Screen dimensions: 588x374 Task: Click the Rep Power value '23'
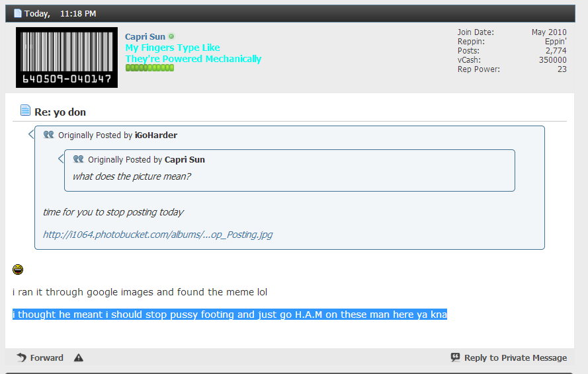562,69
